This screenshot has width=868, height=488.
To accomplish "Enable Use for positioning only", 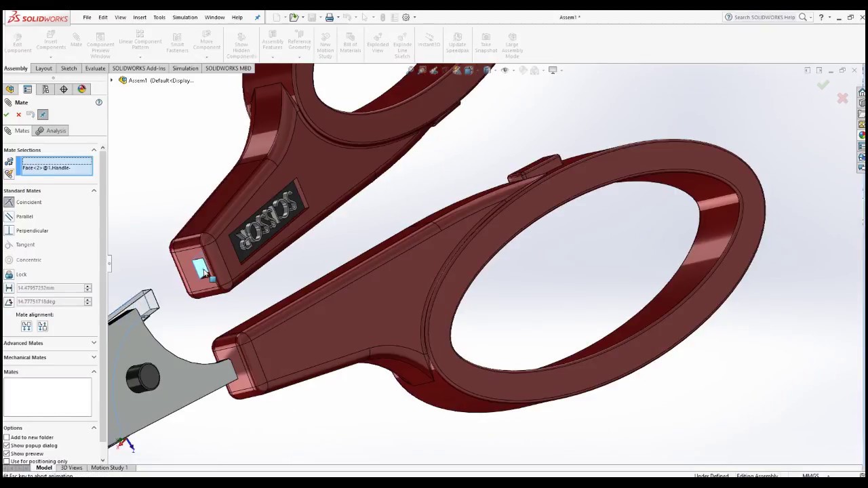I will tap(7, 462).
